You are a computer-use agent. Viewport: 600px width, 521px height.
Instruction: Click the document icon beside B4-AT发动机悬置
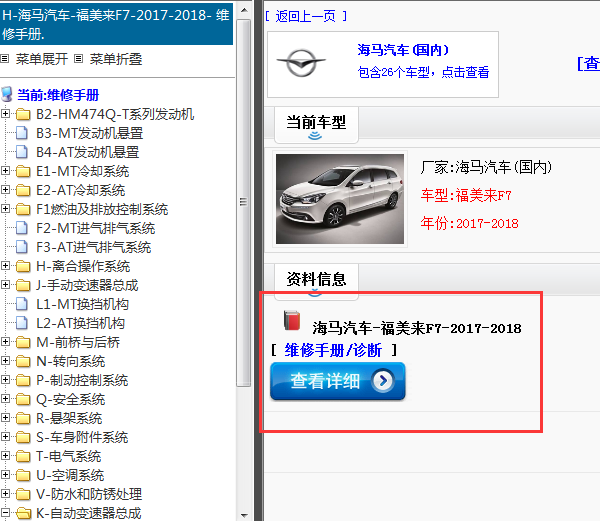tap(22, 152)
